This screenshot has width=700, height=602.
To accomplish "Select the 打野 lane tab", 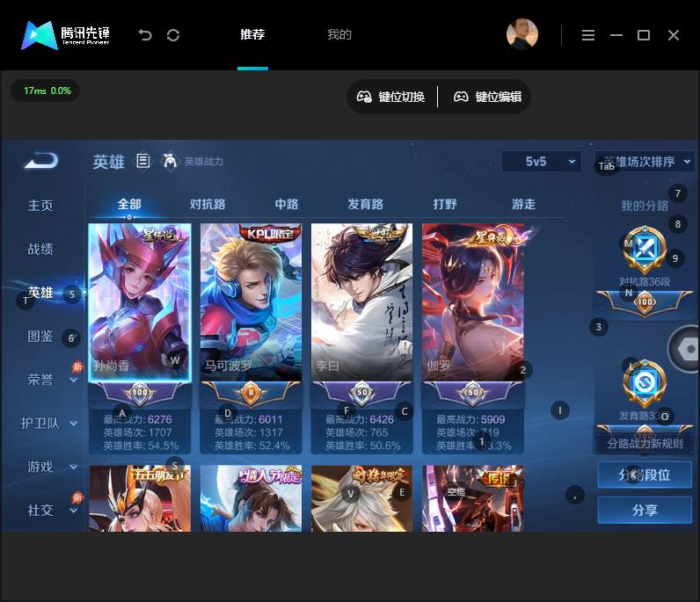I will pos(445,205).
